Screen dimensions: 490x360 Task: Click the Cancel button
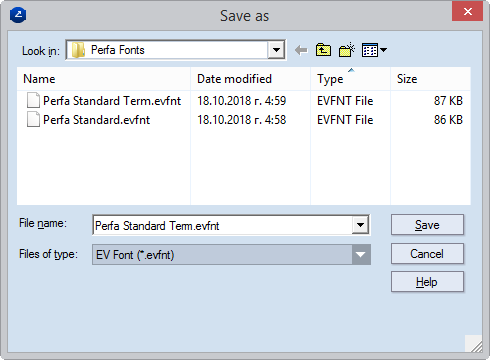pyautogui.click(x=427, y=254)
